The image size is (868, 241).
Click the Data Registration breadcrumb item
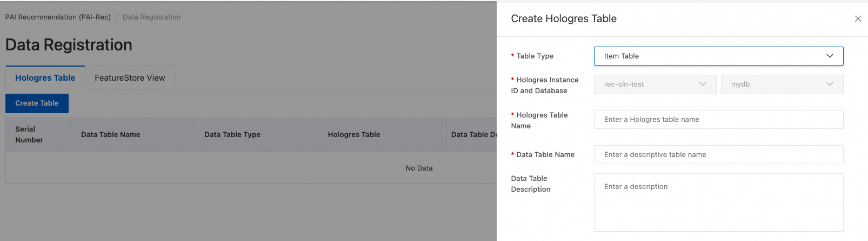[x=151, y=17]
